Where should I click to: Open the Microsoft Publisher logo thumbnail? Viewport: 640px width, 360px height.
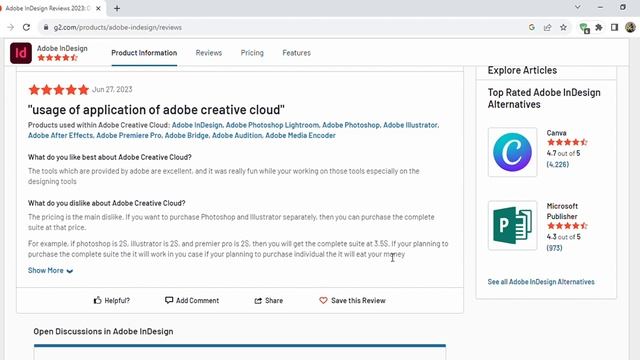[512, 225]
